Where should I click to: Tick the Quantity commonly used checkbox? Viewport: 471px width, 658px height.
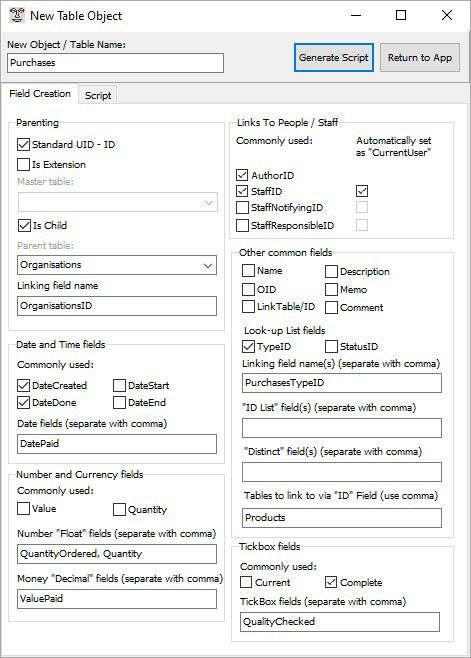tap(119, 509)
